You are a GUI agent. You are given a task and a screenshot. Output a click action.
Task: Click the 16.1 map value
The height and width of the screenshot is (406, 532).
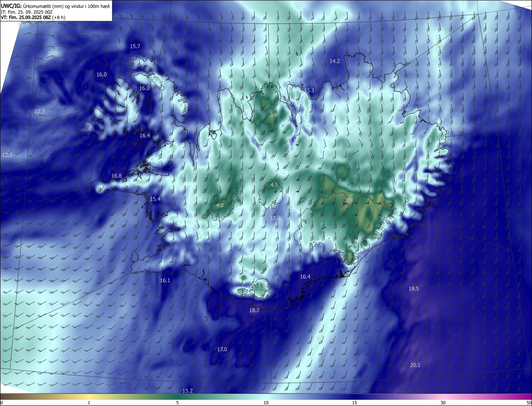coord(165,281)
